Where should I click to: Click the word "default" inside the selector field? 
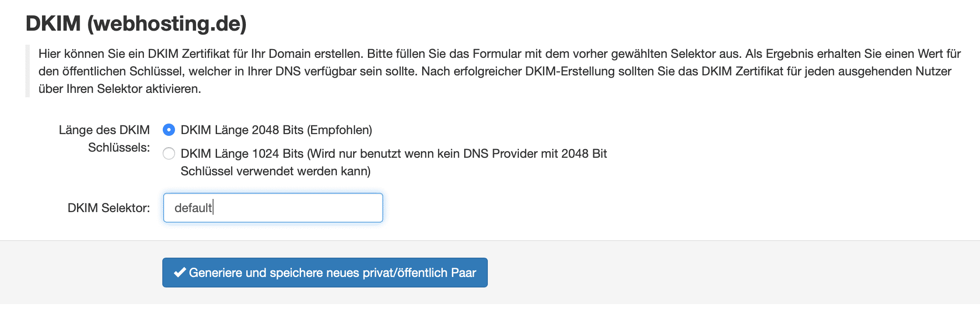(193, 208)
